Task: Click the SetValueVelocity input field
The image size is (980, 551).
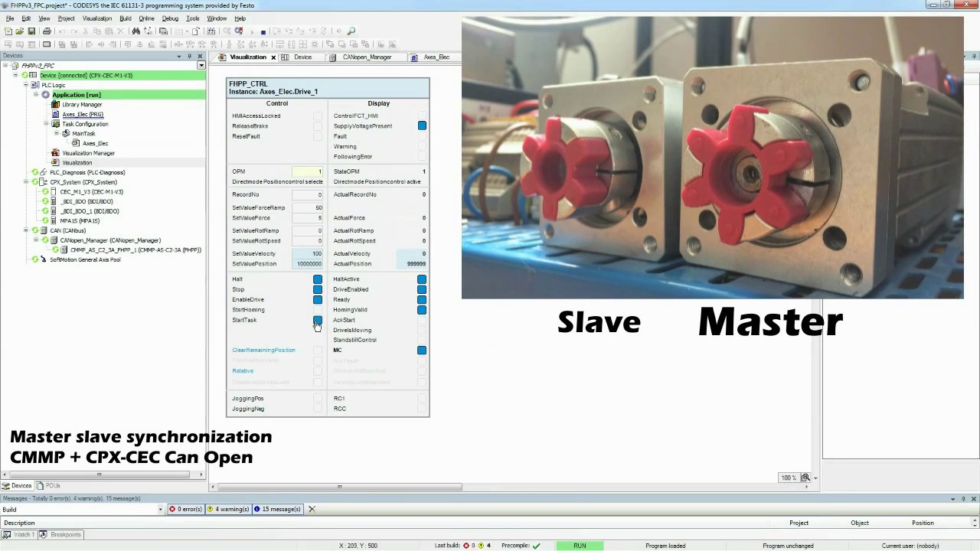Action: point(307,254)
